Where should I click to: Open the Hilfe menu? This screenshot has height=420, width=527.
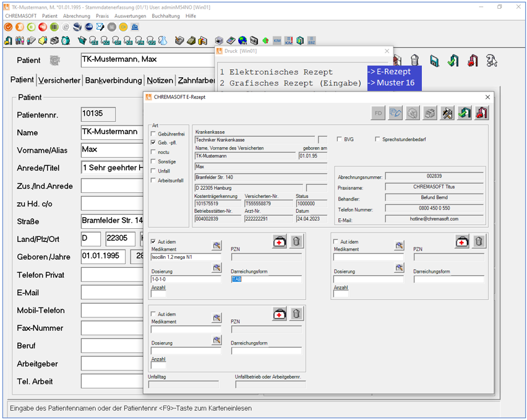click(191, 16)
